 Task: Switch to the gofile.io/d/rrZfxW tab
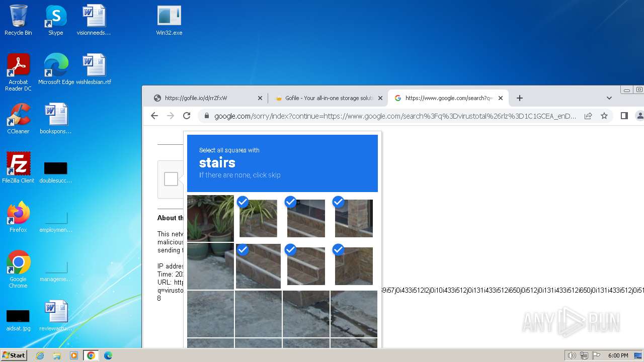coord(209,98)
